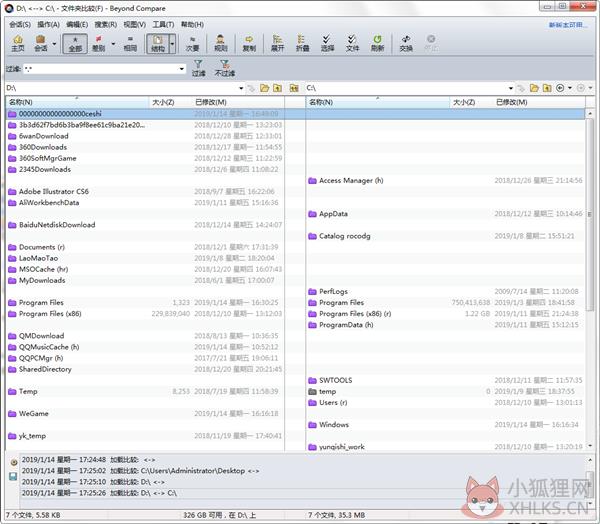Open left D:\ path history dropdown
600x524 pixels.
(241, 88)
